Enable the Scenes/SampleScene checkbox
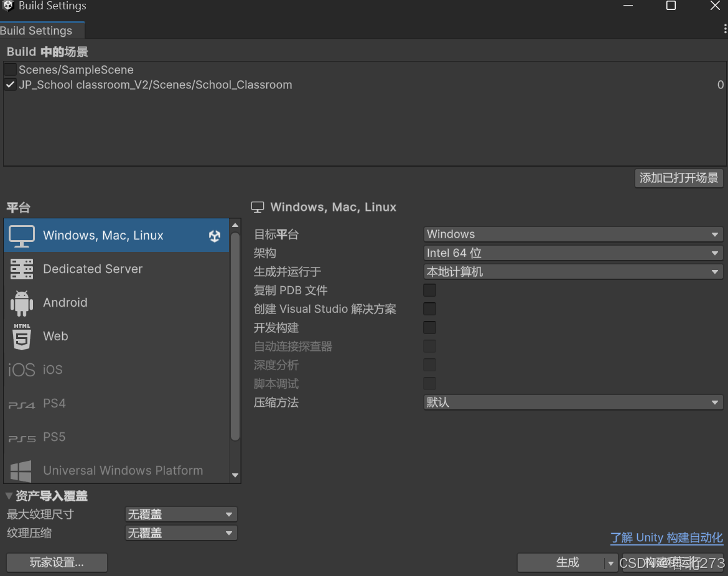Screen dimensions: 728x576 (x=9, y=69)
